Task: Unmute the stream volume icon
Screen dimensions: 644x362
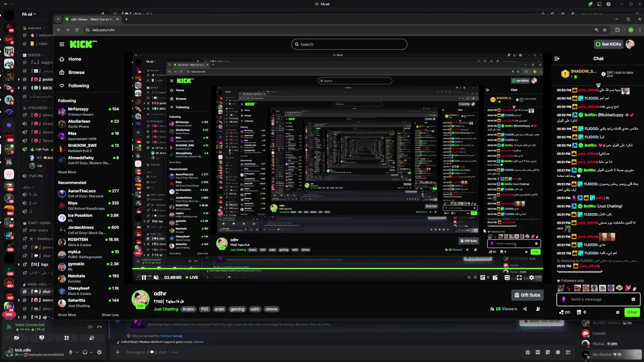Action: pyautogui.click(x=156, y=278)
